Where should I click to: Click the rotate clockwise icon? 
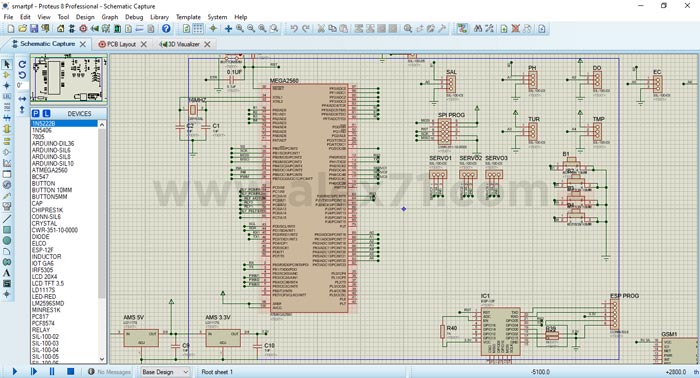[x=22, y=64]
